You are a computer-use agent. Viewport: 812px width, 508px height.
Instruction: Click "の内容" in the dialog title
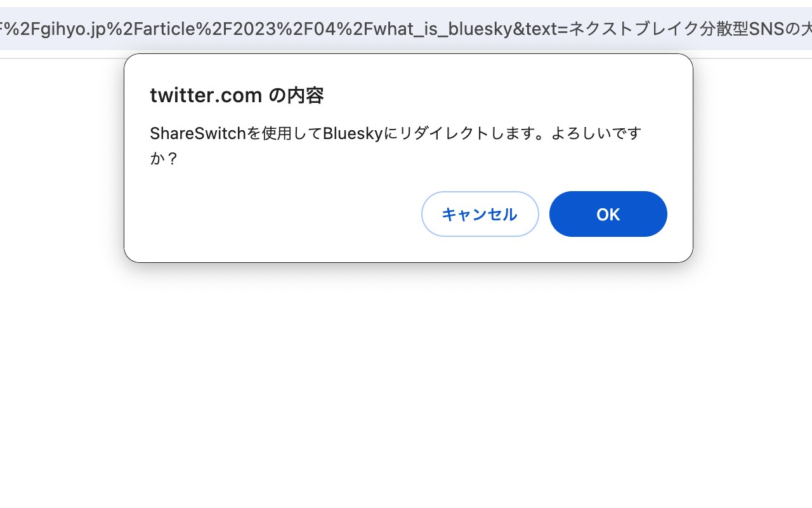tap(296, 95)
